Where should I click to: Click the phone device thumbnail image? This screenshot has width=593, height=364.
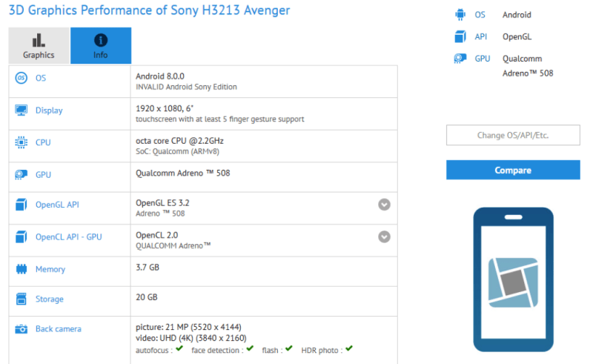(x=513, y=279)
